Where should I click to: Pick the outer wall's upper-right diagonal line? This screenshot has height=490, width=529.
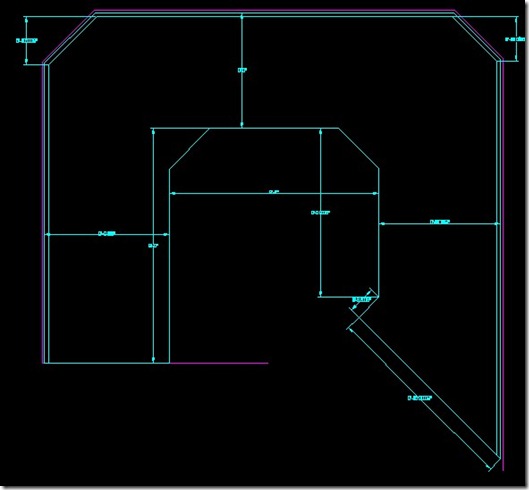tap(475, 39)
